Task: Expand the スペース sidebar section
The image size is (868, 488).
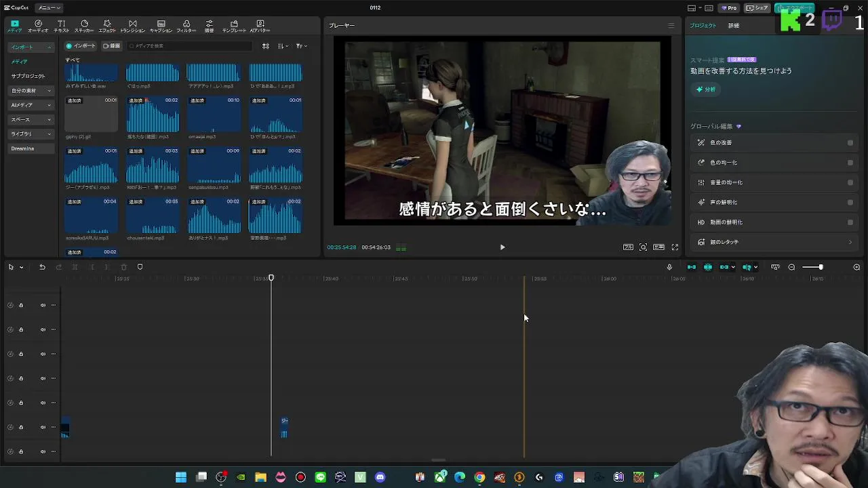Action: (x=32, y=119)
